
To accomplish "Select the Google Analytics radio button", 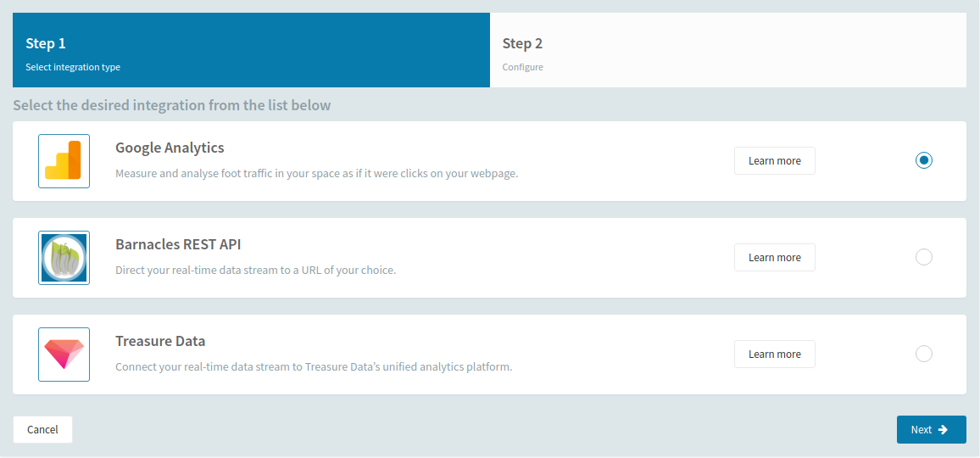I will point(924,161).
